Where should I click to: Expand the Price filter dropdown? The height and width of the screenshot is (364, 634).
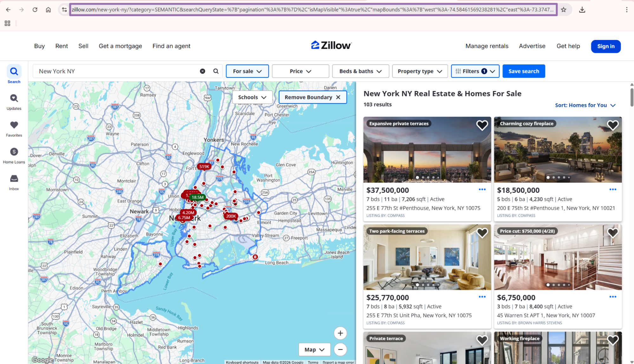coord(300,71)
